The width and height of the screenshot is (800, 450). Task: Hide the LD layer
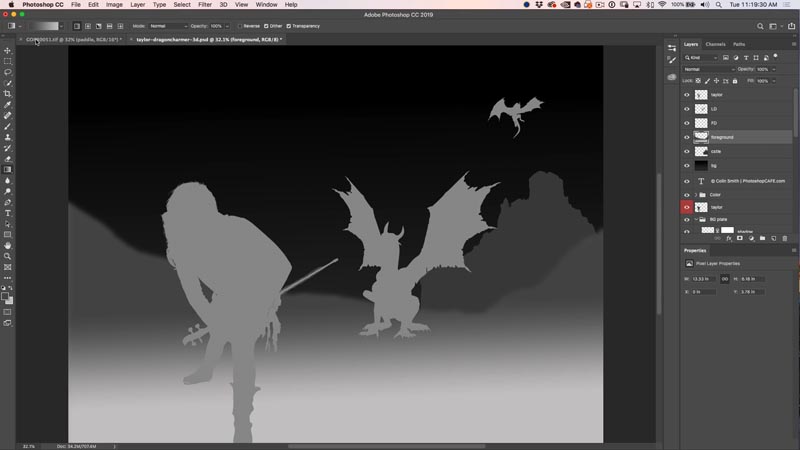tap(687, 109)
